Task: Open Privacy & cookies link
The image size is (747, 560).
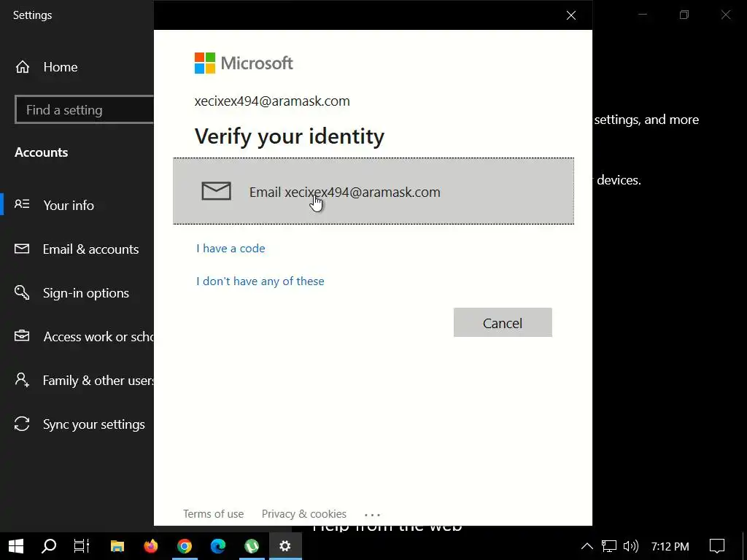Action: pos(304,514)
